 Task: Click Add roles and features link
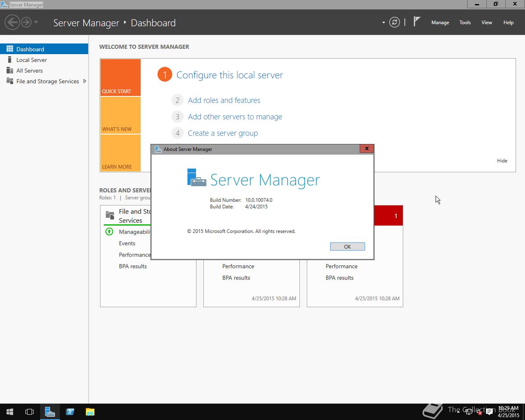tap(224, 100)
